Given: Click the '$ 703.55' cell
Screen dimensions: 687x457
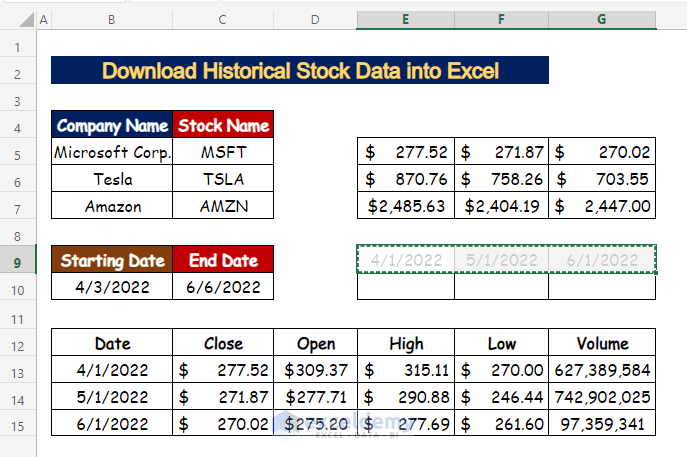Looking at the screenshot, I should click(x=602, y=179).
